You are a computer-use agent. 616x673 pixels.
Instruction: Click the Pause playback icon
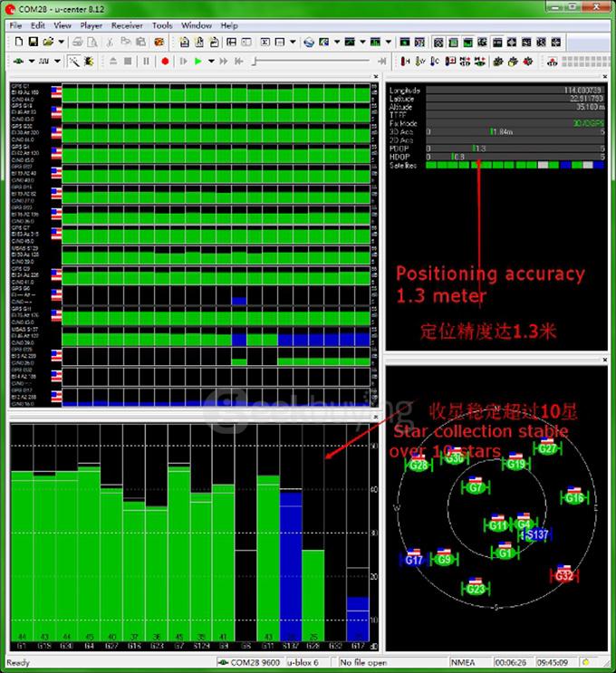(x=147, y=61)
